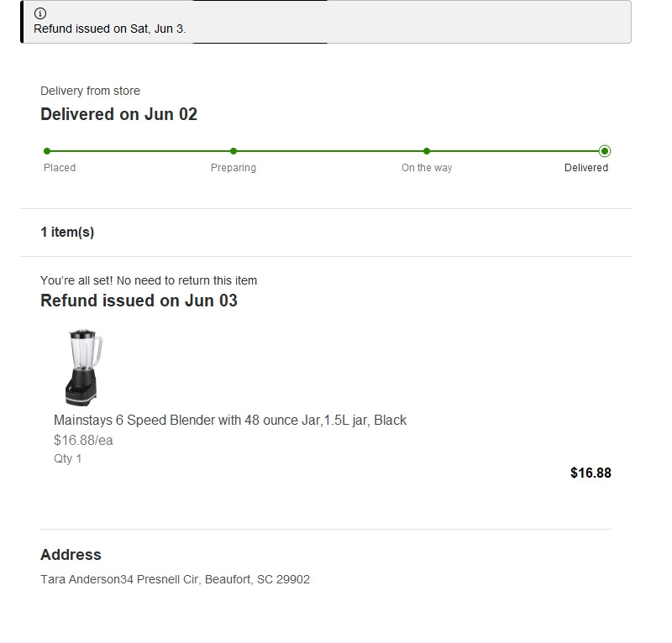Click the 'Placed' status label
Screen dimensions: 672x643
click(60, 168)
